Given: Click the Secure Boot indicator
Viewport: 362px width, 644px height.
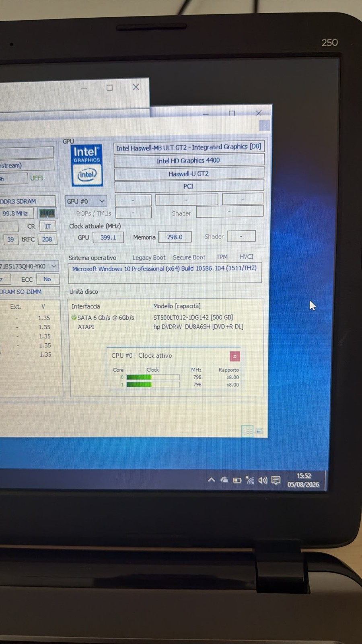Looking at the screenshot, I should 189,257.
